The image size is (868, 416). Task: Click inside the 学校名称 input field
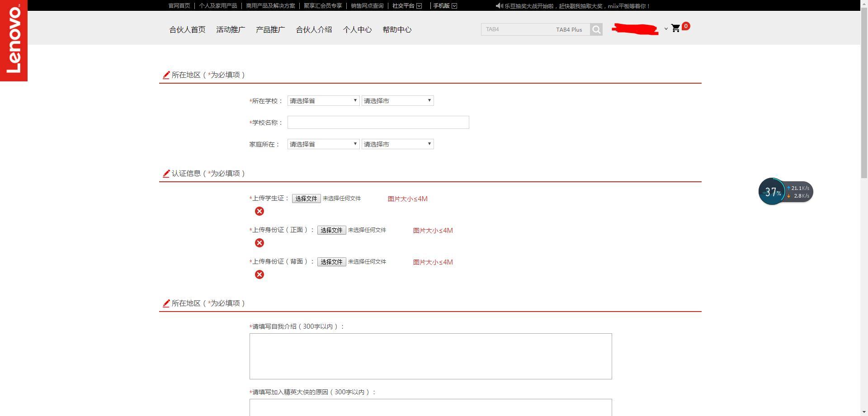tap(378, 122)
